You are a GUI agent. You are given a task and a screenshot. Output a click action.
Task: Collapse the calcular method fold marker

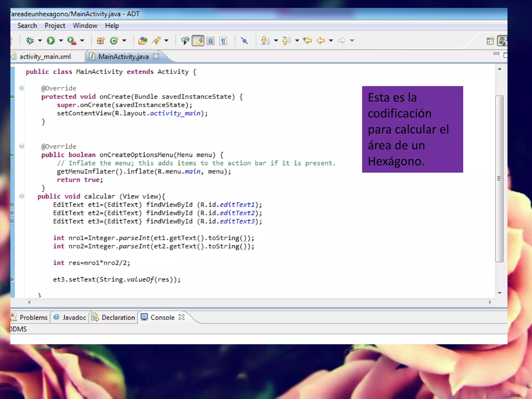click(x=22, y=196)
